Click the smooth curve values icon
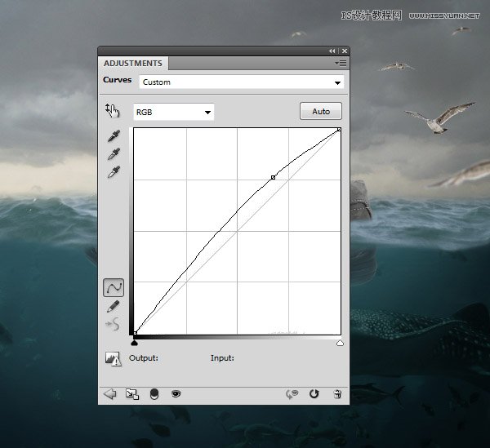Screen dimensions: 490x448 (114, 324)
